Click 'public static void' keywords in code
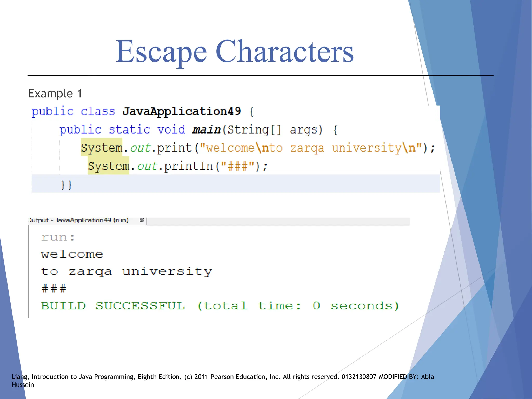The height and width of the screenshot is (399, 532). point(122,130)
